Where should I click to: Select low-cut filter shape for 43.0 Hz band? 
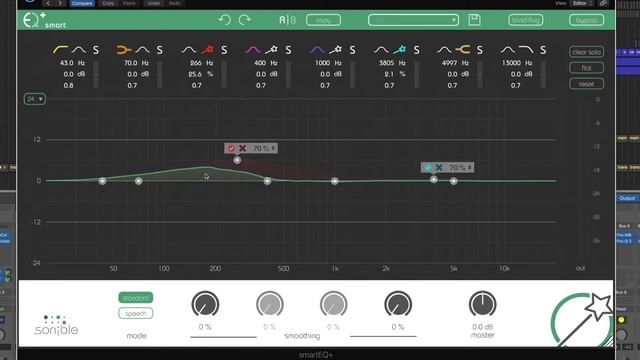60,50
